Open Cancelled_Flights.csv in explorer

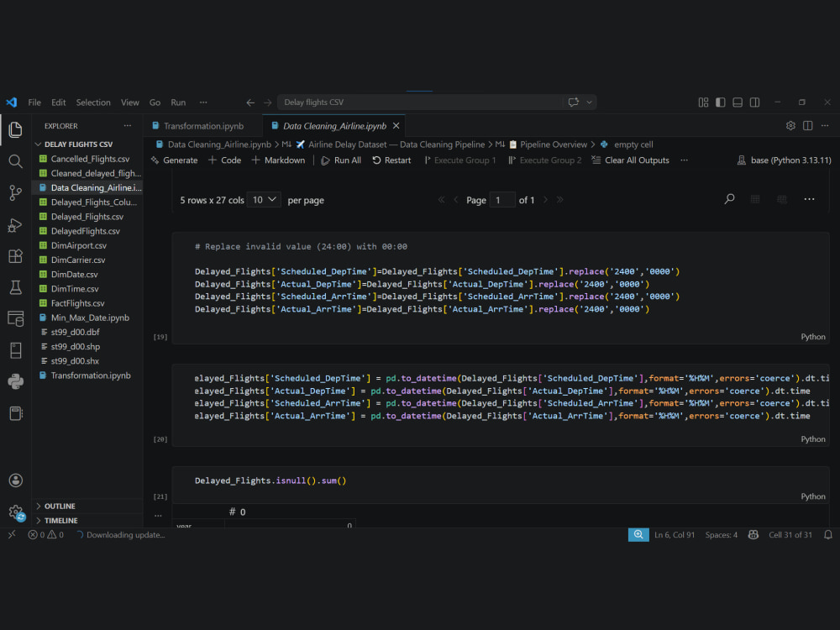90,159
